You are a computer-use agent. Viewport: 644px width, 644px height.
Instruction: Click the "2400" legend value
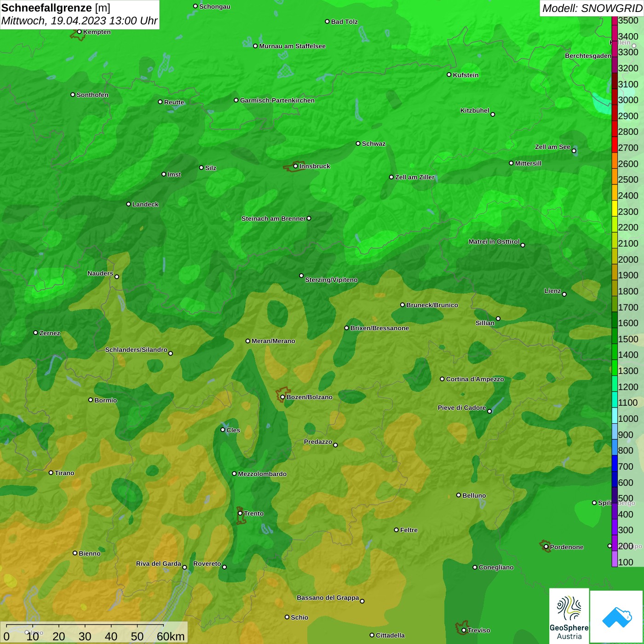pyautogui.click(x=628, y=195)
